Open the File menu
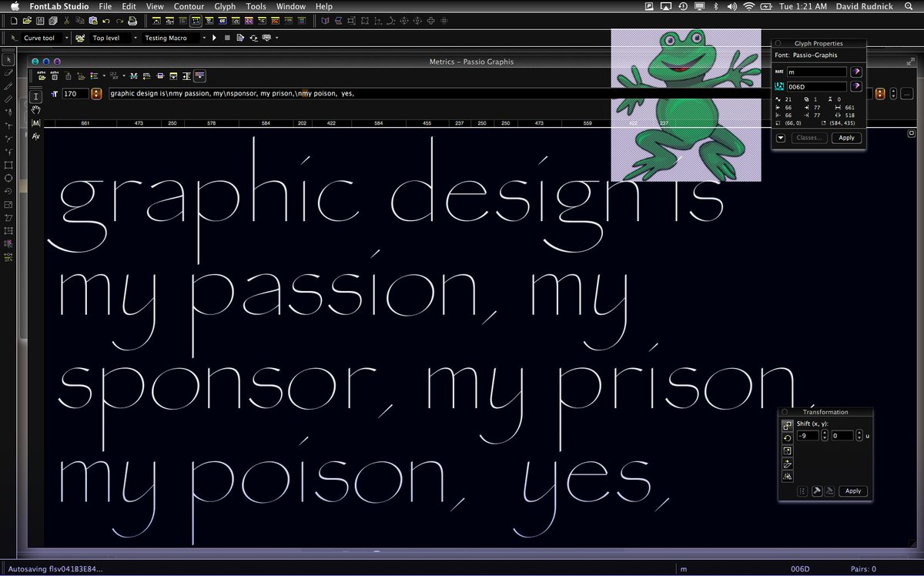Image resolution: width=924 pixels, height=576 pixels. pos(105,6)
